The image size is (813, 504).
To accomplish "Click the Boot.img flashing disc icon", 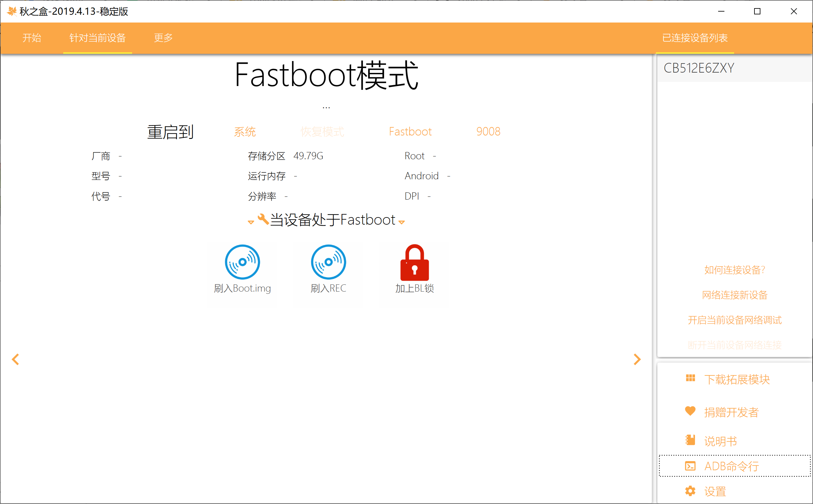I will [x=242, y=262].
